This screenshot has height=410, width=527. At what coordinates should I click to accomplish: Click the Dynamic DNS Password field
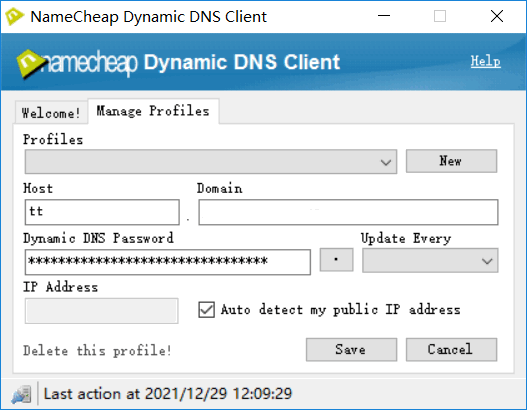[x=168, y=262]
